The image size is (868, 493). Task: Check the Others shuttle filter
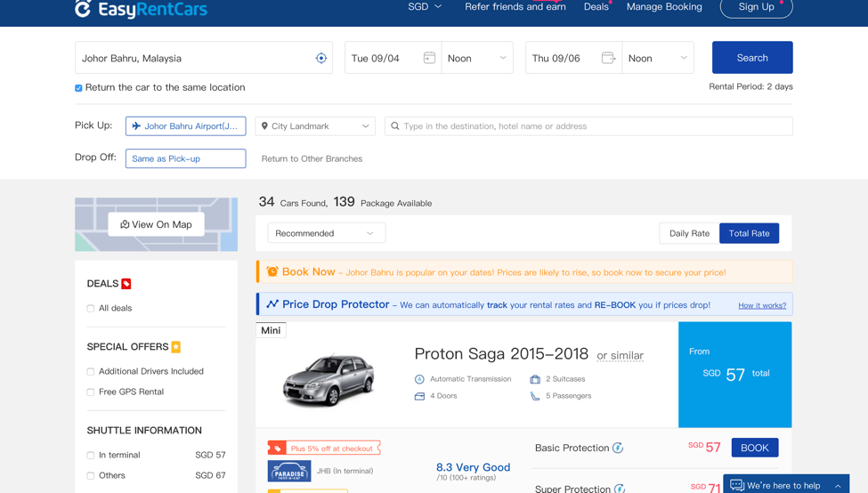[90, 476]
